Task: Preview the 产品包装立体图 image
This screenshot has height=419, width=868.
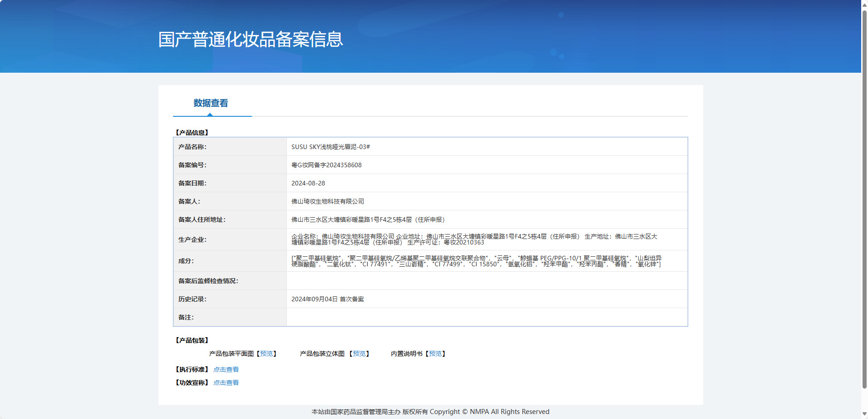Action: 359,354
